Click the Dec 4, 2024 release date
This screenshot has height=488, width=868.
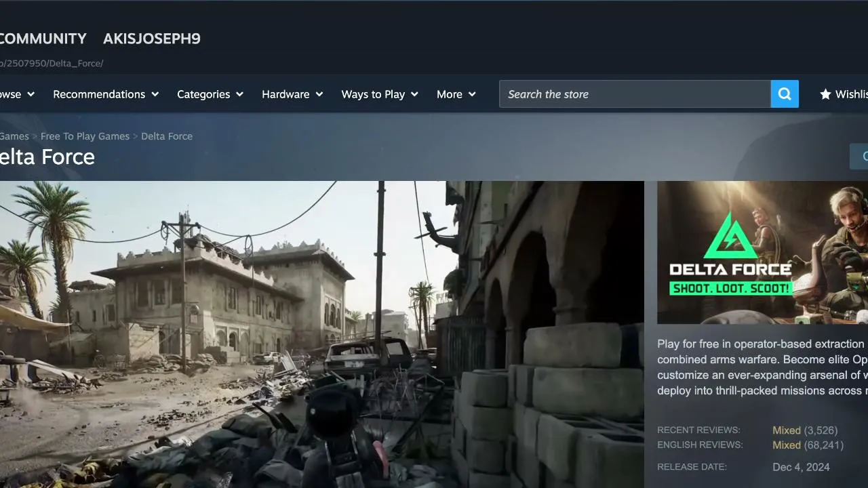pyautogui.click(x=801, y=467)
